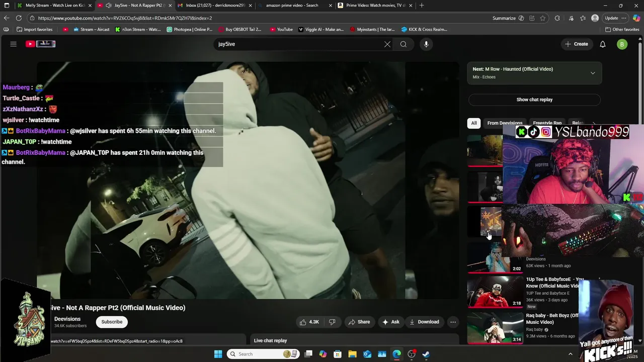Open Copilot sidebar icon in Edge

tap(636, 18)
